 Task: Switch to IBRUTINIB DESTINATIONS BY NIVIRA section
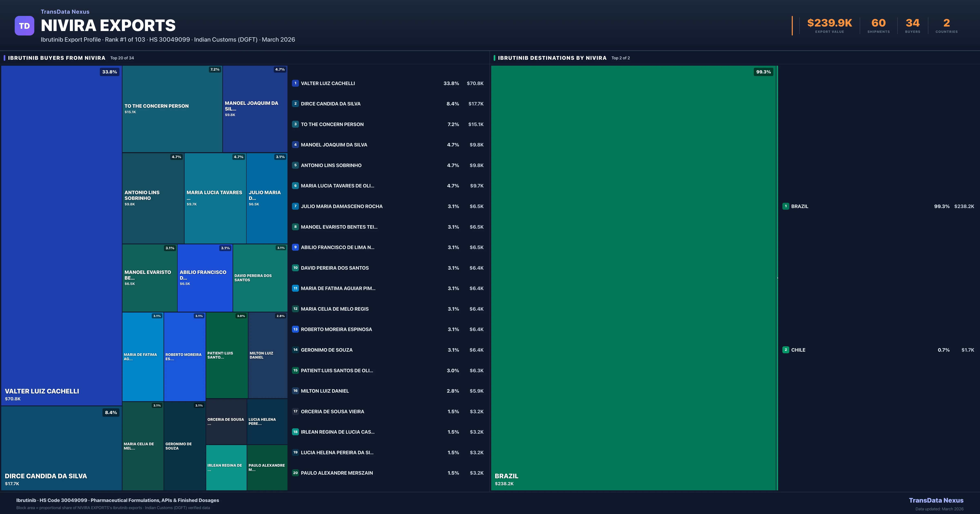point(552,58)
